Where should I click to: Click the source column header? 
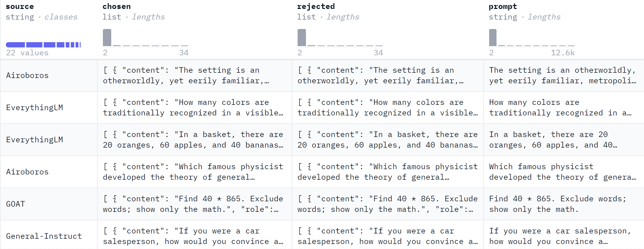pyautogui.click(x=20, y=7)
